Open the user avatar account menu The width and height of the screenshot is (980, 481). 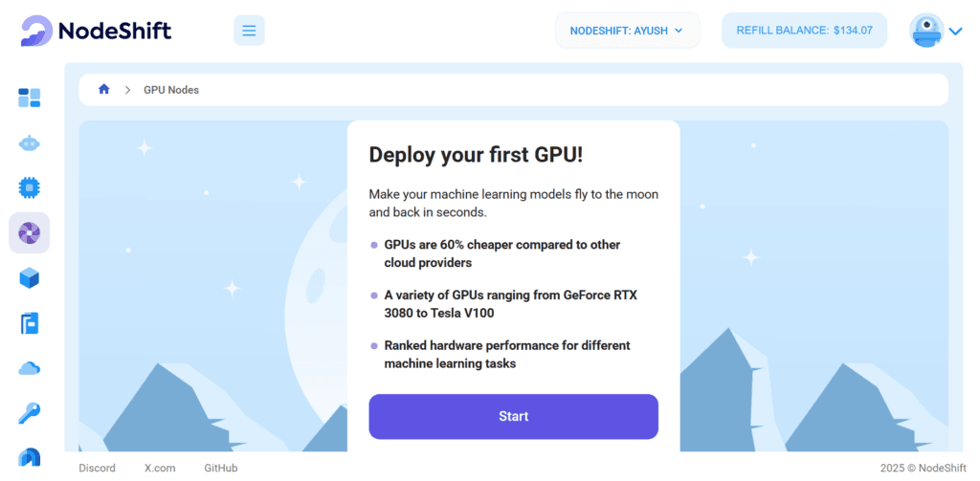[925, 31]
